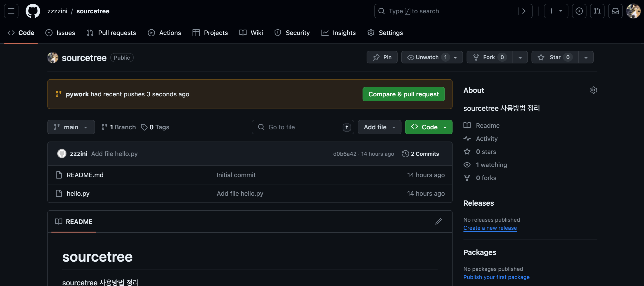Image resolution: width=644 pixels, height=286 pixels.
Task: Open the hamburger navigation menu
Action: coord(11,11)
